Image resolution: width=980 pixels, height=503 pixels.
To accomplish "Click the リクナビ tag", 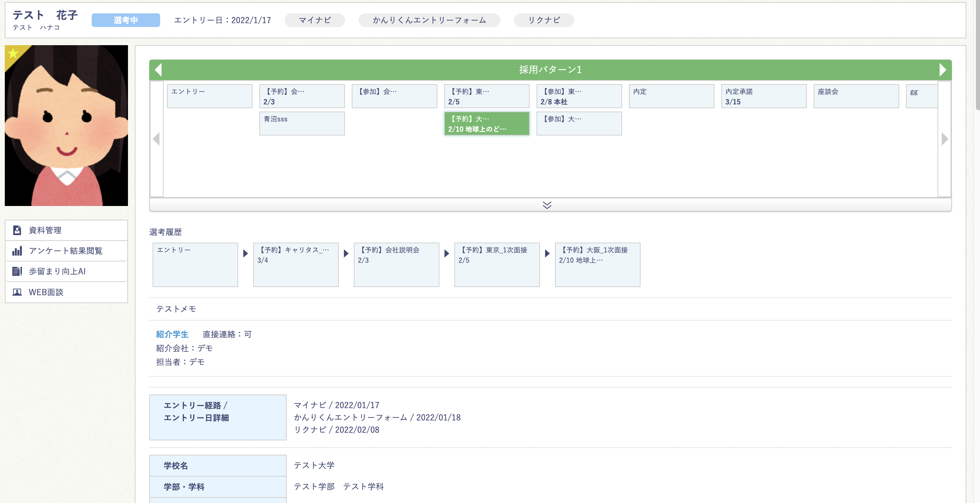I will coord(544,20).
